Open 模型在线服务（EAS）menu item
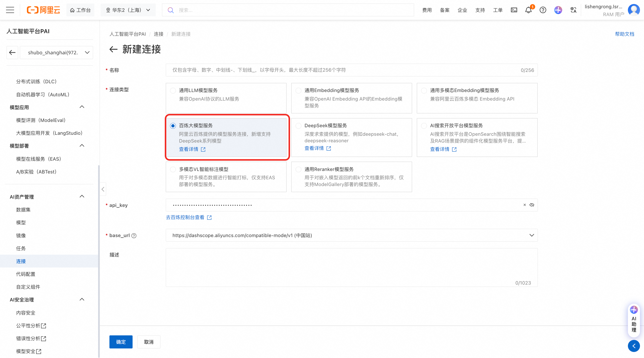Image resolution: width=644 pixels, height=358 pixels. pos(39,159)
